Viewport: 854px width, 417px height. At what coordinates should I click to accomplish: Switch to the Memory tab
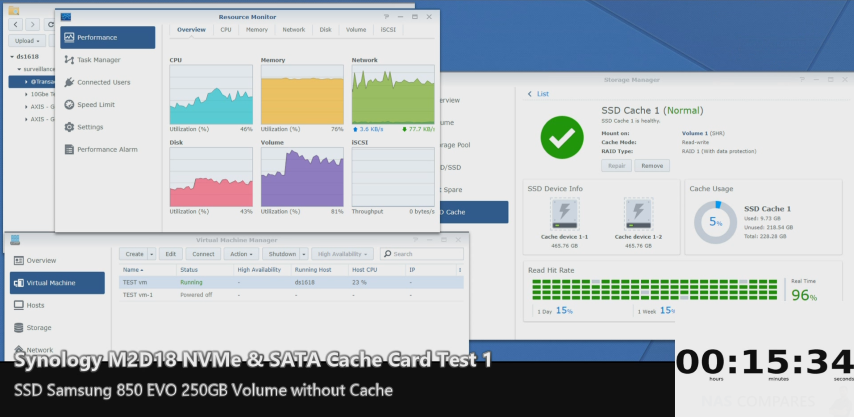click(257, 30)
